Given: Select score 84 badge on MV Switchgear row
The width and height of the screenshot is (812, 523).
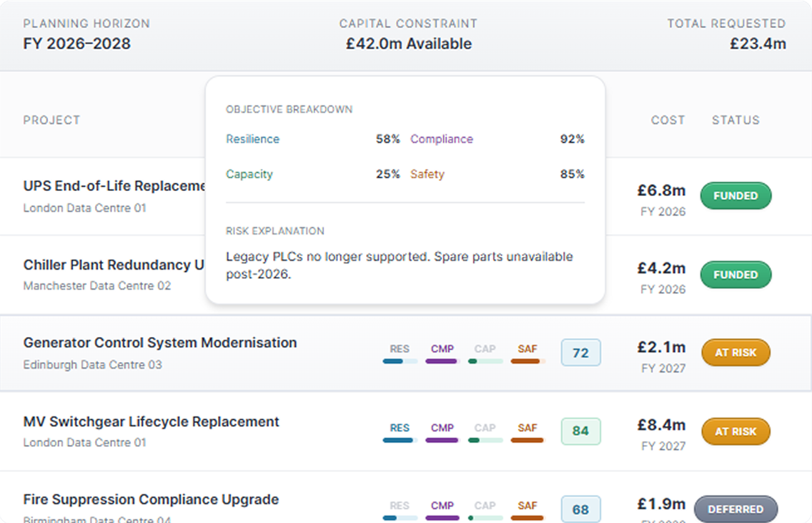Looking at the screenshot, I should click(x=580, y=431).
